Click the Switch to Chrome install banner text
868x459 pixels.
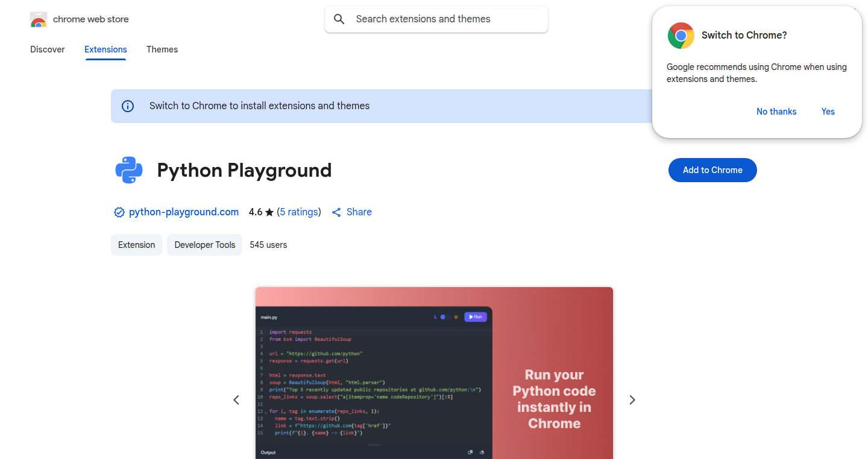pos(260,106)
